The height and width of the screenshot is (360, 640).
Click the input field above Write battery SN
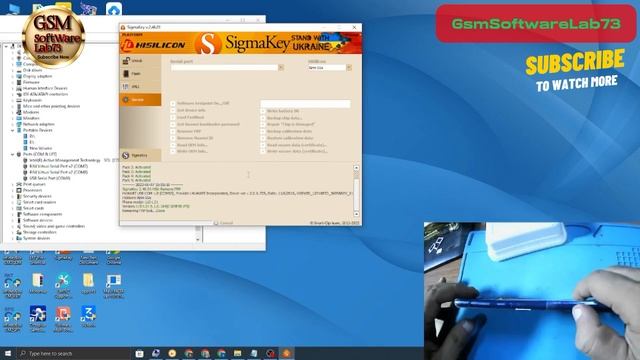[x=305, y=104]
